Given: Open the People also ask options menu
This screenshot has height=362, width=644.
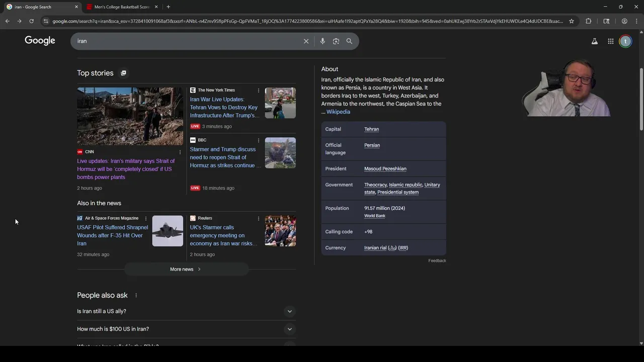Looking at the screenshot, I should point(136,295).
